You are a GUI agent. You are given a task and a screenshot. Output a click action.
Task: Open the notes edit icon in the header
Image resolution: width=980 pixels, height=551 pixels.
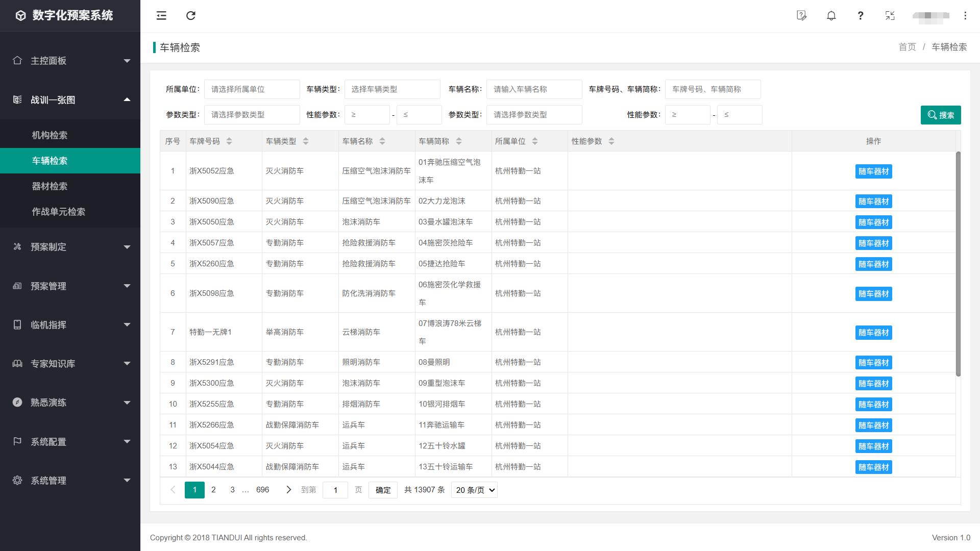pyautogui.click(x=801, y=16)
